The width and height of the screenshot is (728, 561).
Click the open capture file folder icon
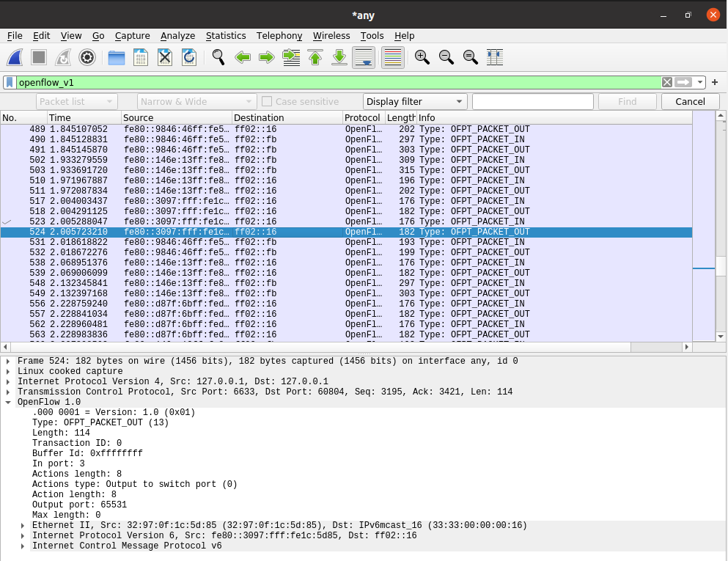click(x=117, y=57)
